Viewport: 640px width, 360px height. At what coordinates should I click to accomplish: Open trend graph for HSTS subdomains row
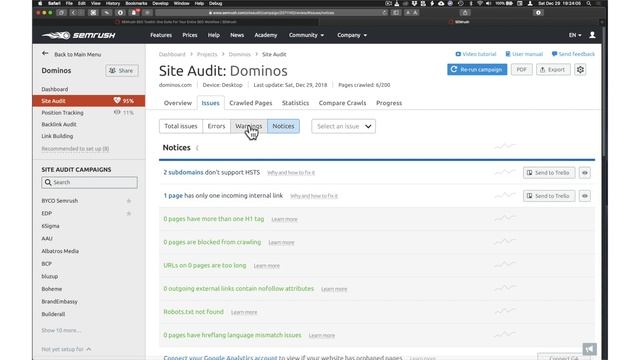point(504,172)
